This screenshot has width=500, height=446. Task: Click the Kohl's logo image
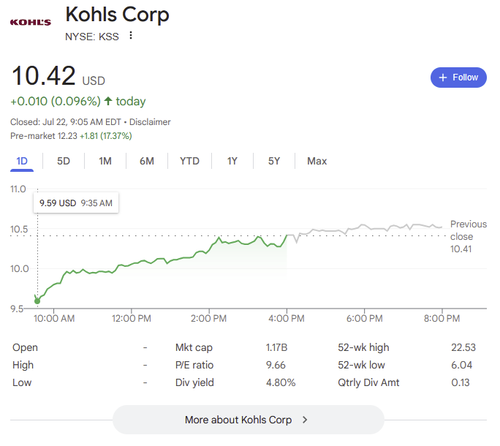point(30,22)
